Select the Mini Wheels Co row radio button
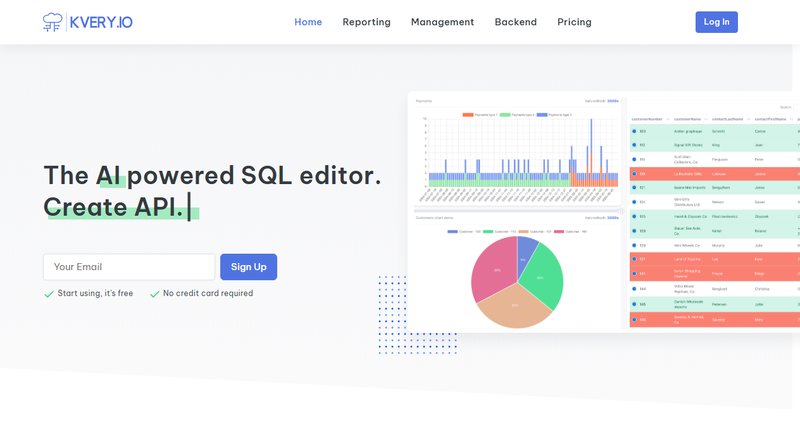The image size is (800, 446). tap(634, 245)
